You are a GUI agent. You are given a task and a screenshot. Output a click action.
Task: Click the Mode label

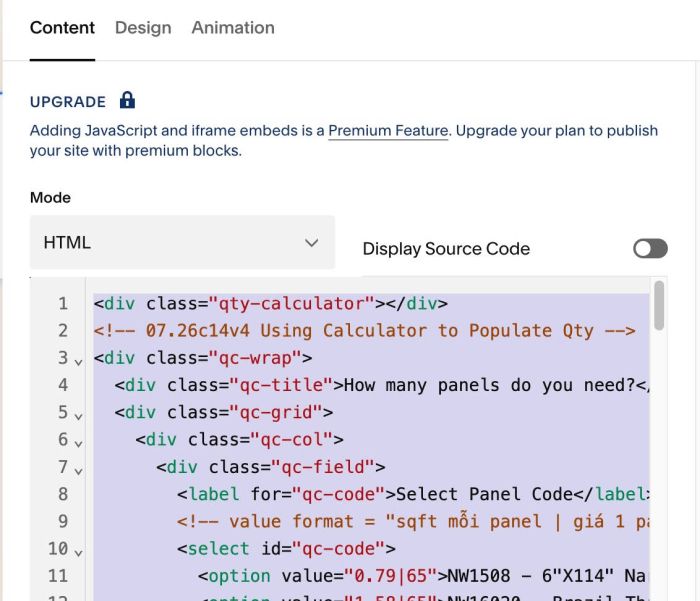50,198
